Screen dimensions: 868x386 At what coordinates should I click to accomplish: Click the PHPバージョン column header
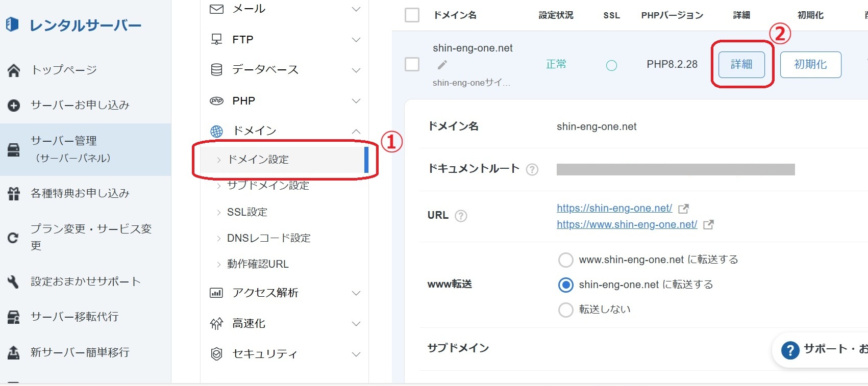click(672, 15)
